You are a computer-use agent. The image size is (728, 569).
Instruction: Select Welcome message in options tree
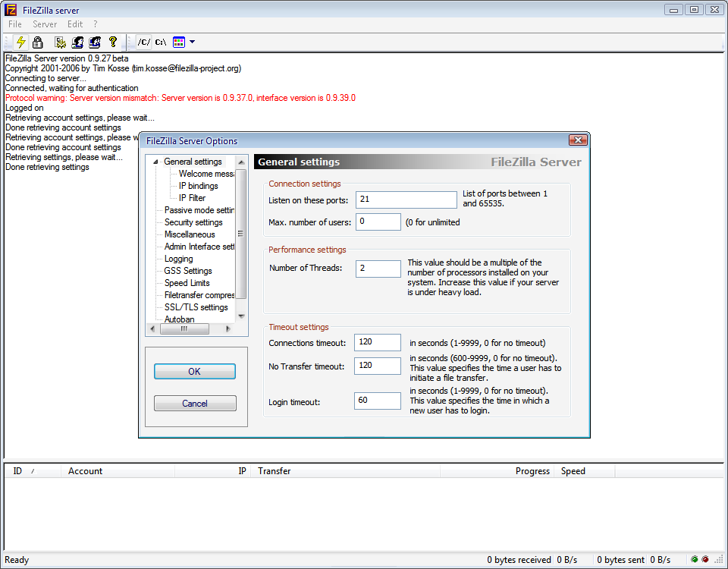[x=206, y=174]
